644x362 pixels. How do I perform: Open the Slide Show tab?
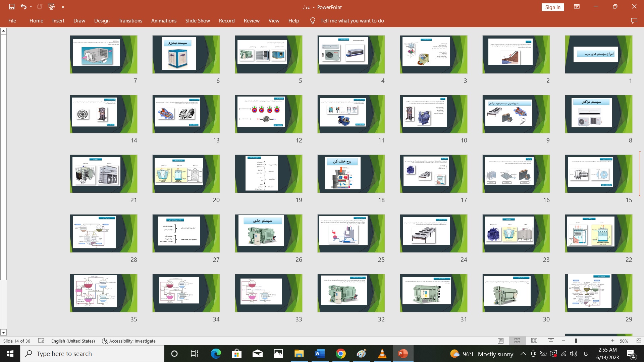point(198,21)
